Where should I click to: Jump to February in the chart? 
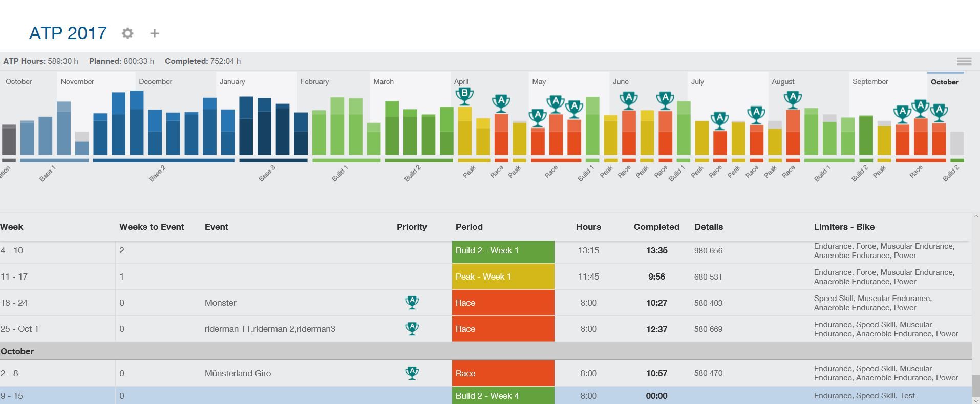(x=314, y=81)
